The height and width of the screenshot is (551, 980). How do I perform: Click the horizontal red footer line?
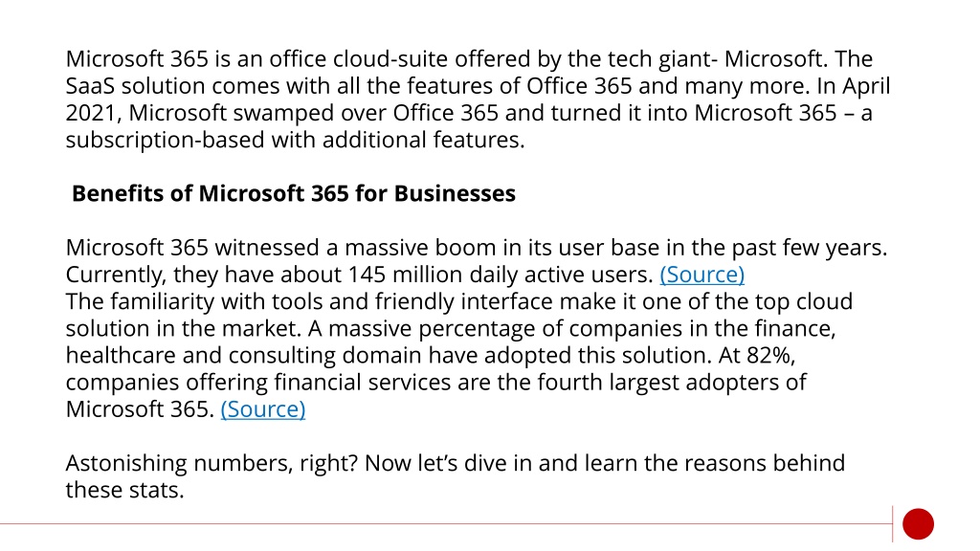[x=446, y=523]
